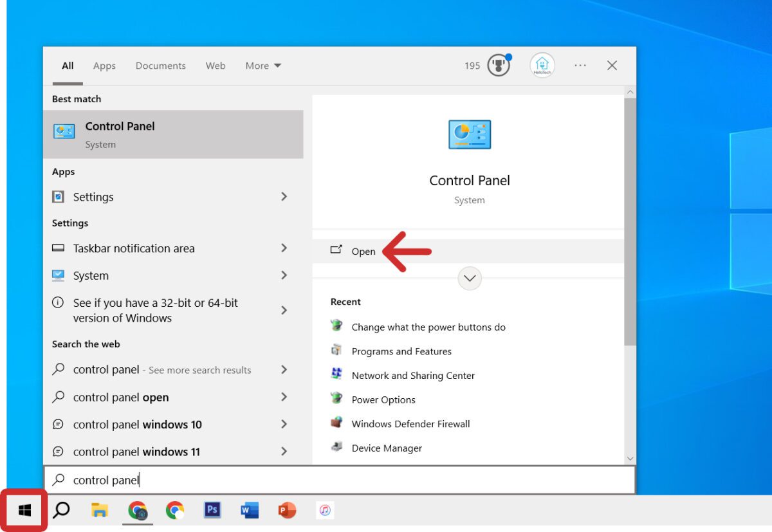Switch to the Documents tab
Screen dimensions: 772x532
[160, 66]
